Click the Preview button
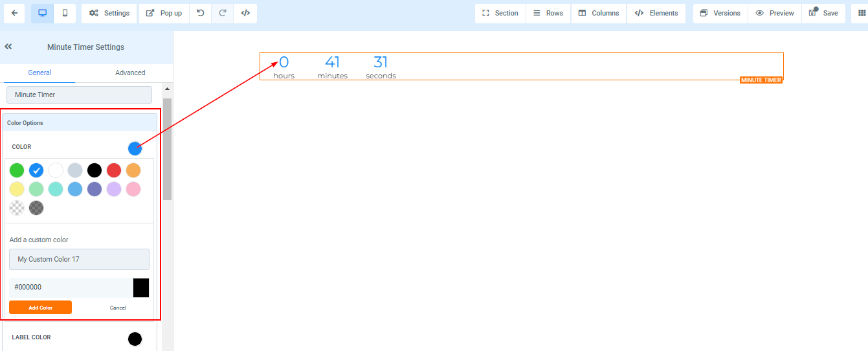Image resolution: width=868 pixels, height=351 pixels. click(x=775, y=13)
